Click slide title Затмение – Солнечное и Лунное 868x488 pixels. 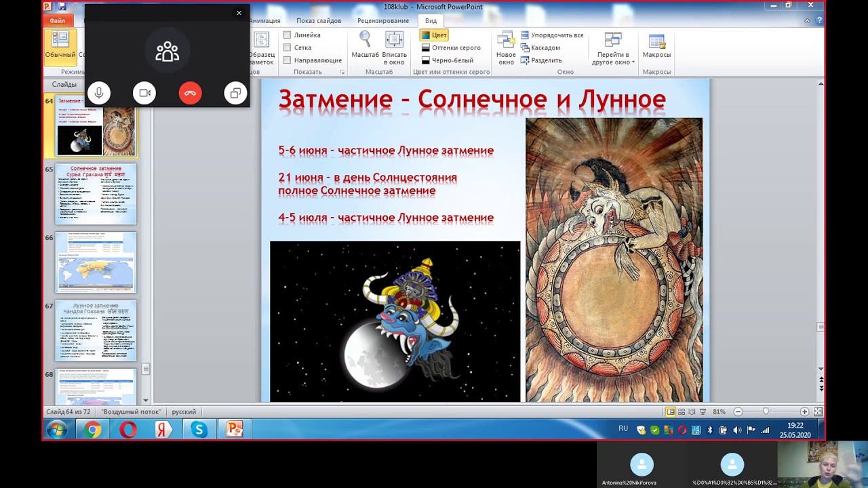point(472,100)
